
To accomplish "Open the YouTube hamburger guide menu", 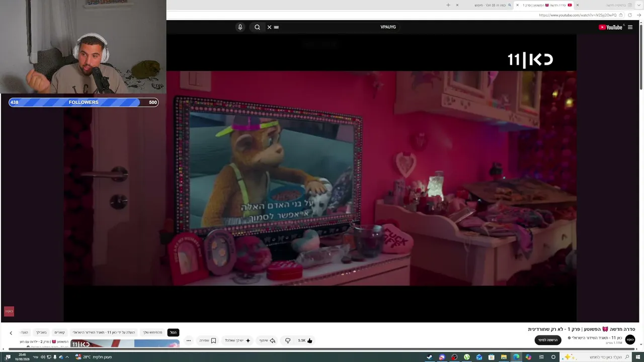I will (630, 27).
